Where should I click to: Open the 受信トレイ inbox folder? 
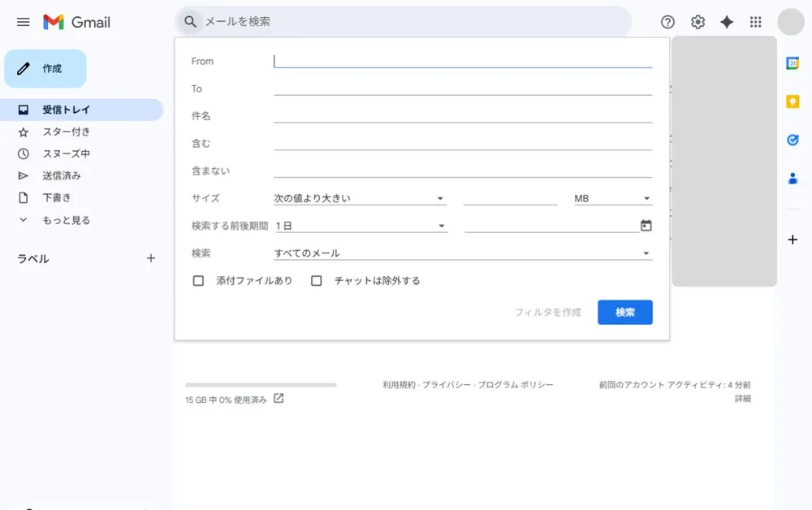pyautogui.click(x=82, y=110)
